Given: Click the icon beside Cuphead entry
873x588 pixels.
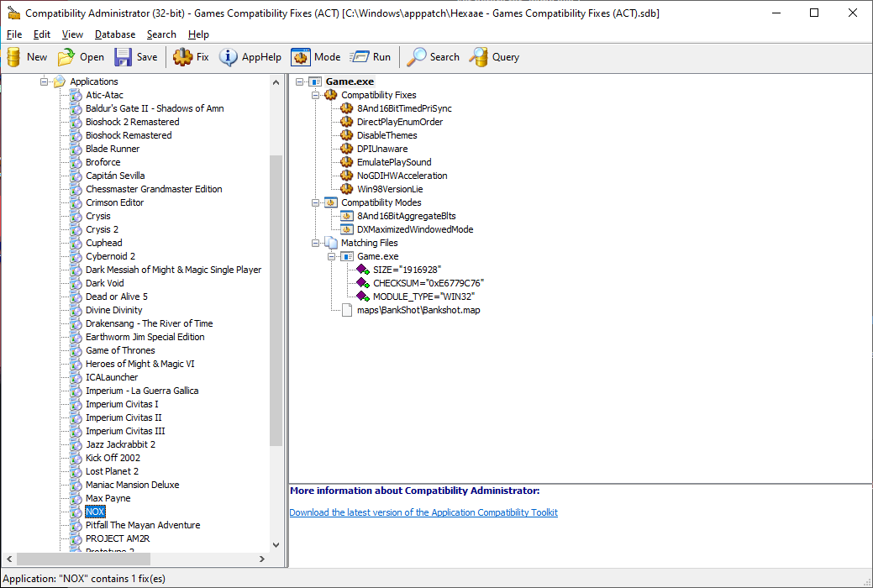Looking at the screenshot, I should click(x=76, y=244).
